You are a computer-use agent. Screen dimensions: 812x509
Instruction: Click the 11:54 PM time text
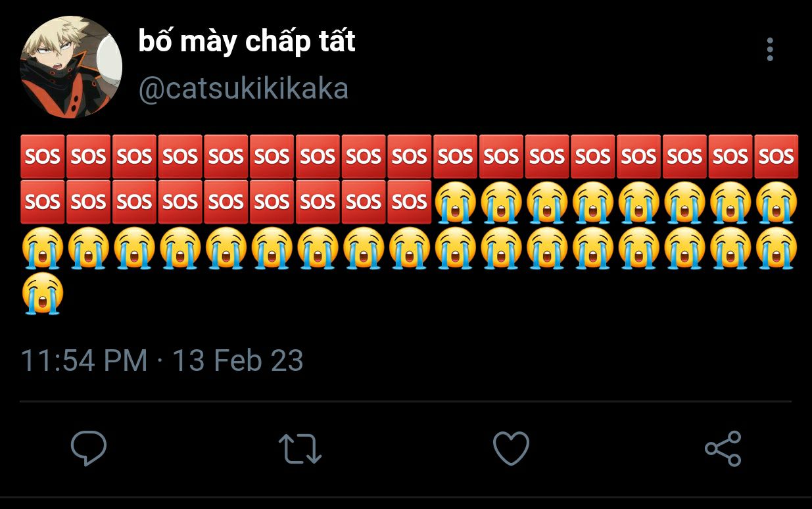(x=84, y=360)
